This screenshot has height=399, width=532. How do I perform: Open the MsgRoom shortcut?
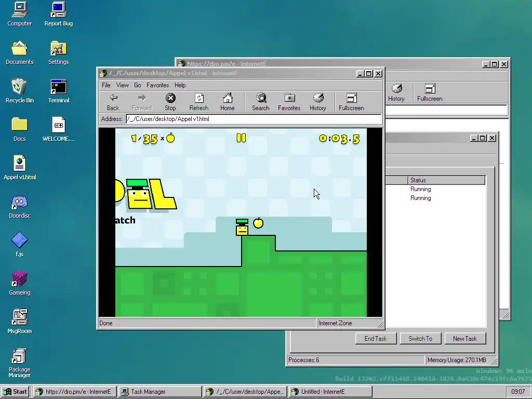click(20, 321)
